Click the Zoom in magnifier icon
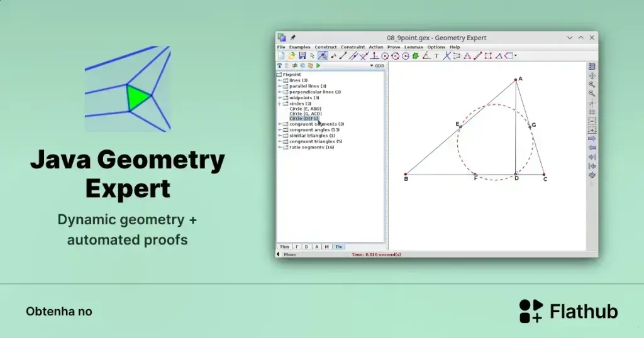Viewport: 644px width, 338px height. click(592, 84)
